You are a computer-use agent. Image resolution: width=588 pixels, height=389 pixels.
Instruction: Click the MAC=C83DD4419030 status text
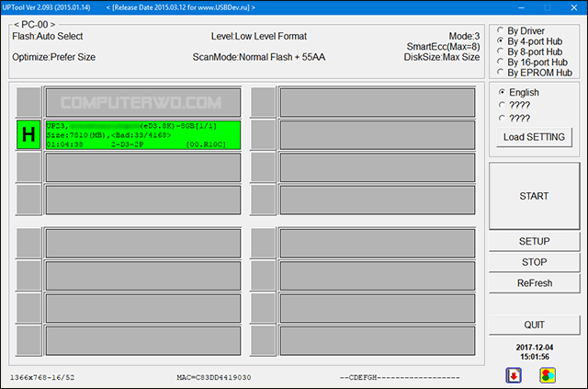[x=214, y=377]
